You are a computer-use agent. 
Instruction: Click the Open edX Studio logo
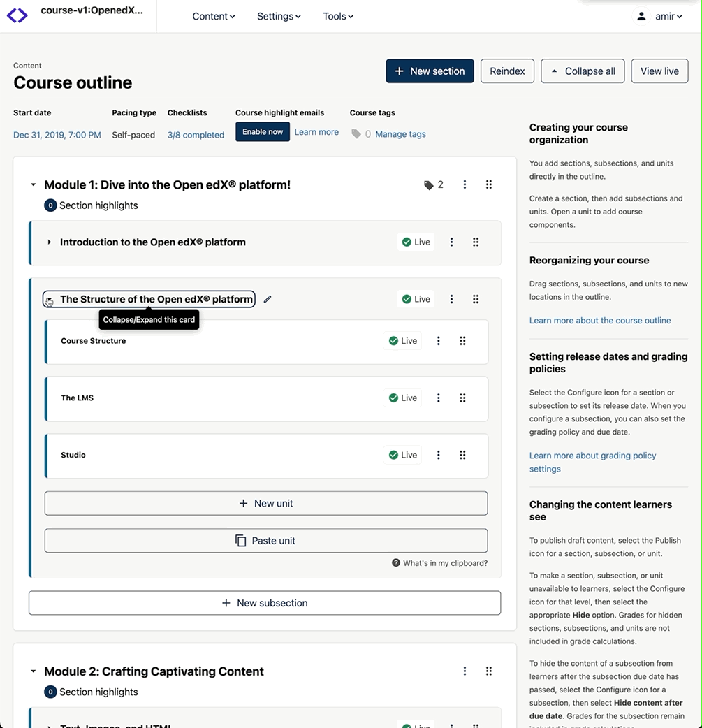(17, 15)
